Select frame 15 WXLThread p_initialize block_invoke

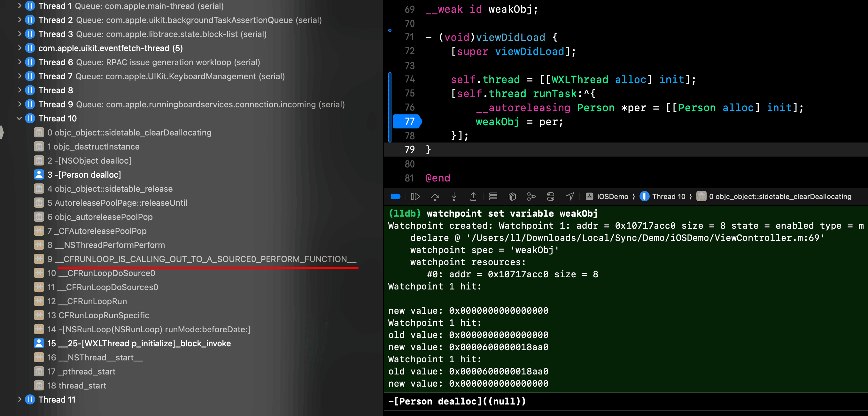click(139, 343)
